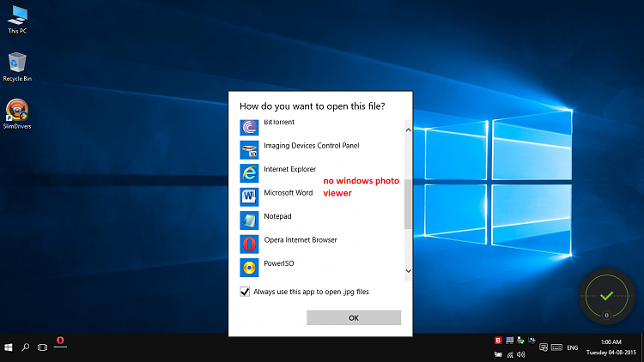Image resolution: width=644 pixels, height=362 pixels.
Task: Open Safely Remove Hardware USB tray icon
Action: click(521, 341)
